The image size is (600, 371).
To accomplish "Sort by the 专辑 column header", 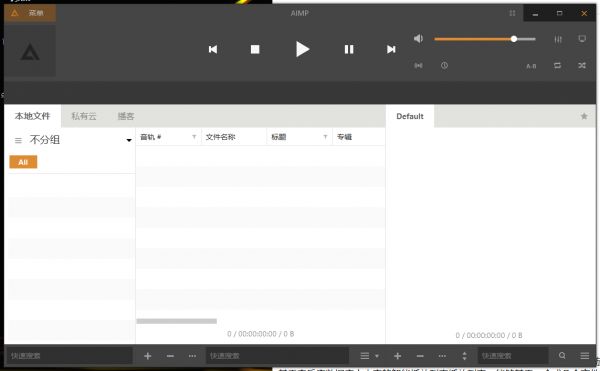I will [x=359, y=137].
